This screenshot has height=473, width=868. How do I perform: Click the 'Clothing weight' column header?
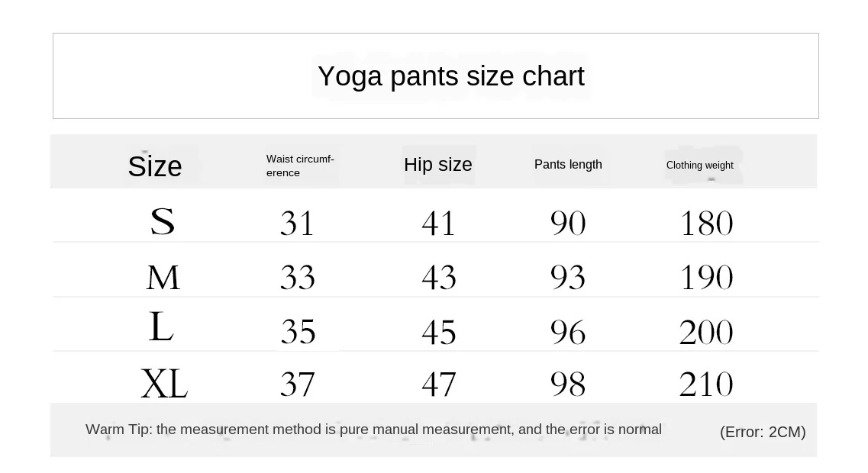click(x=699, y=166)
